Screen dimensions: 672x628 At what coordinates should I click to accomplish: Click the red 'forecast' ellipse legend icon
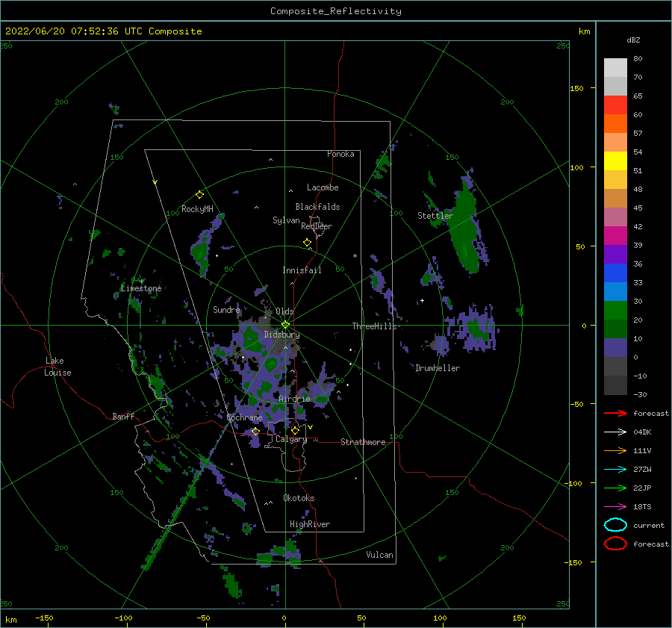615,544
